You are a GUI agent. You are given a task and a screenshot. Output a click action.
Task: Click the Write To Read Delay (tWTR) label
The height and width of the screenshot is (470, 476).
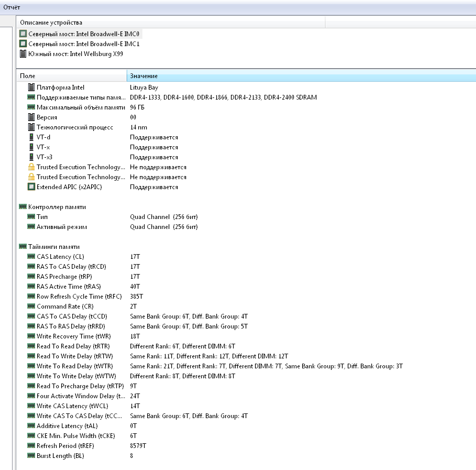click(75, 366)
